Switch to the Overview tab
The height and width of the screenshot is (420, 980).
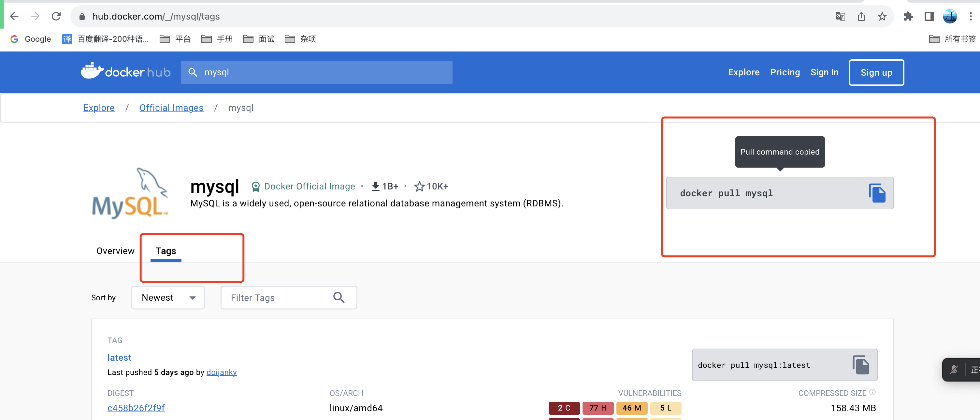click(115, 251)
